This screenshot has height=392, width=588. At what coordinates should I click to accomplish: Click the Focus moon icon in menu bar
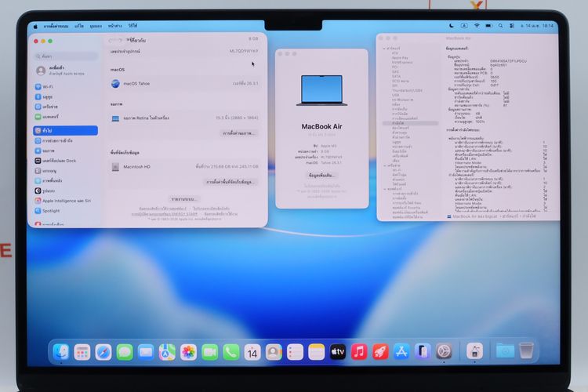452,26
